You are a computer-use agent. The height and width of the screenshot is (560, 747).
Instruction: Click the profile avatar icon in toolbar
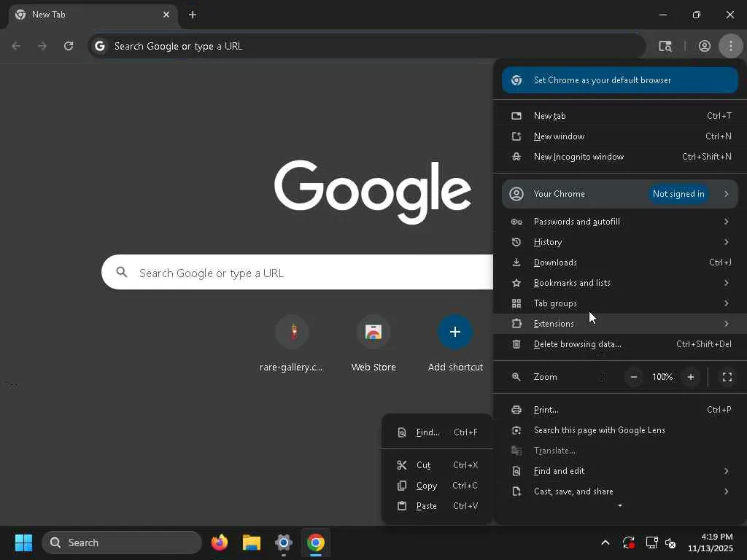click(704, 46)
